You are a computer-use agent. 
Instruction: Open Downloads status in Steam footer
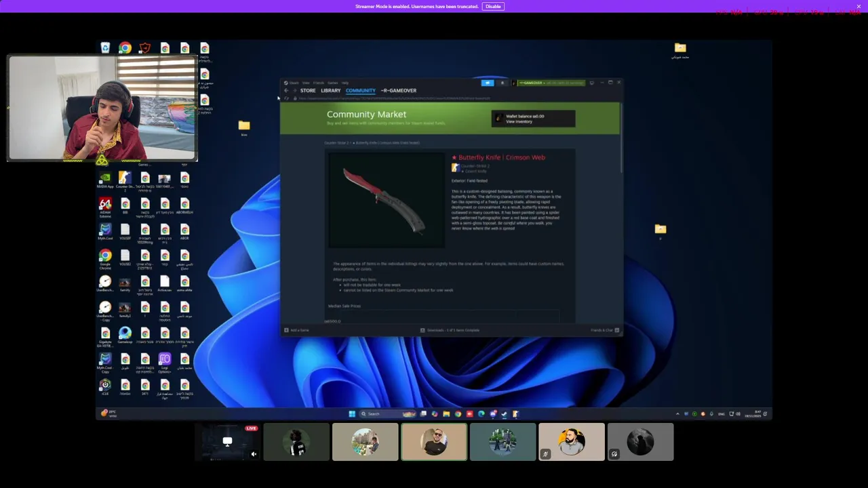point(450,330)
